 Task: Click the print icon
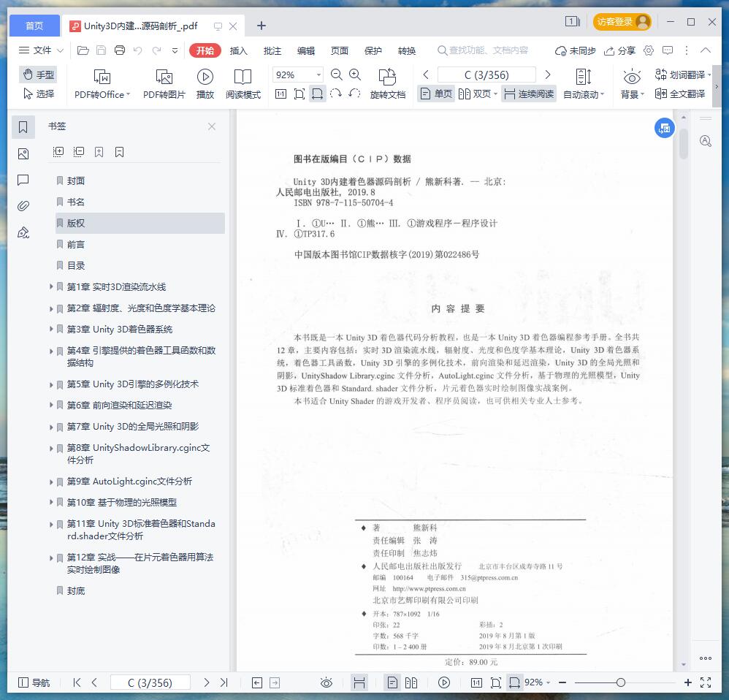[120, 50]
